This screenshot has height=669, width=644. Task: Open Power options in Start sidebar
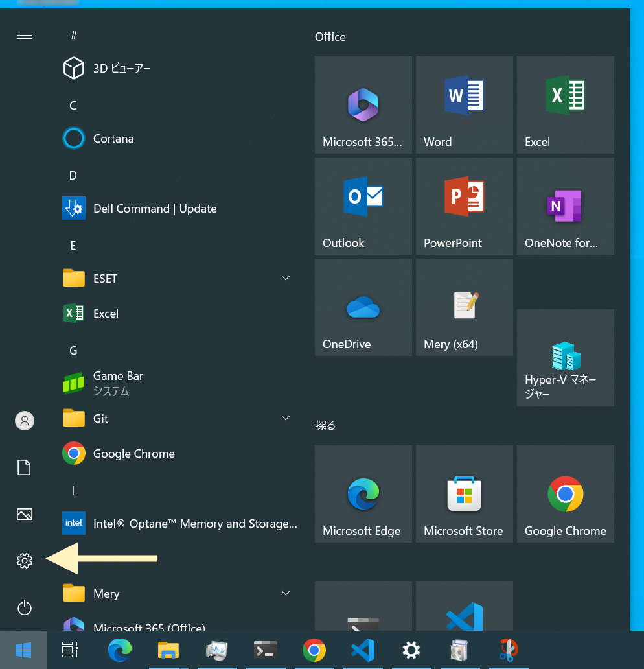[x=25, y=607]
